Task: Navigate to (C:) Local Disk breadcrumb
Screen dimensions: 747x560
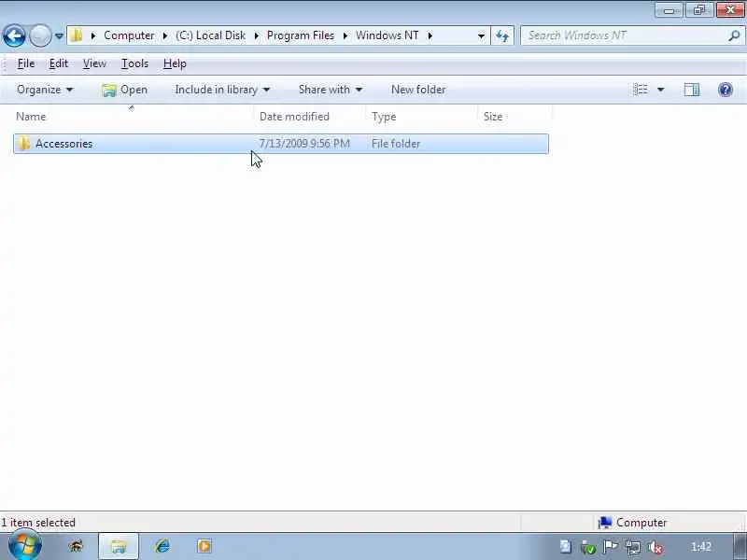Action: click(211, 35)
